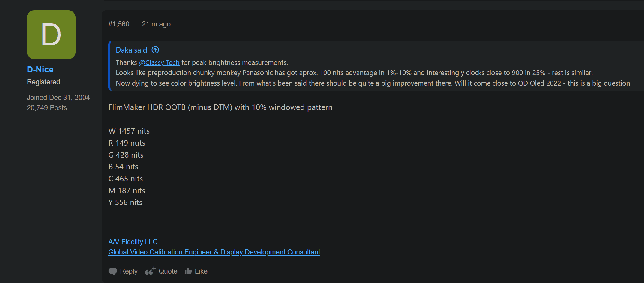
Task: Click the Quote button label
Action: pos(168,271)
